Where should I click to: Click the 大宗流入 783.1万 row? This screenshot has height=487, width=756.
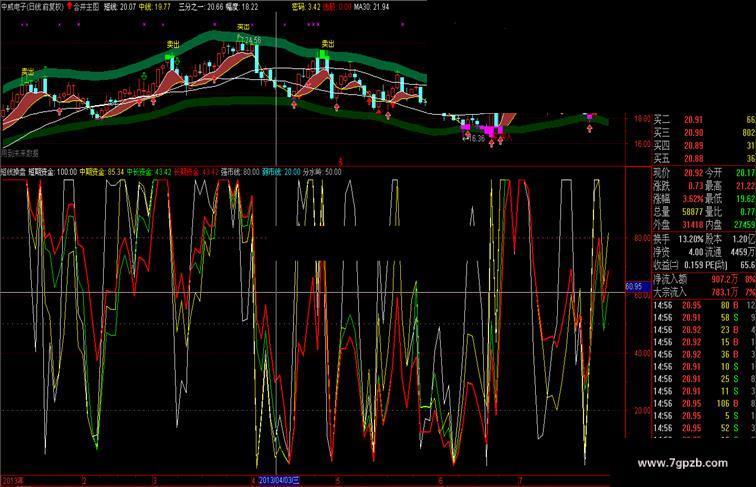click(x=704, y=292)
